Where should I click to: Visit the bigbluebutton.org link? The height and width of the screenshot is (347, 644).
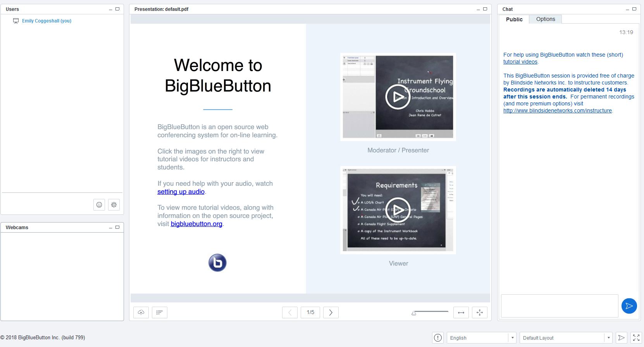(x=196, y=224)
